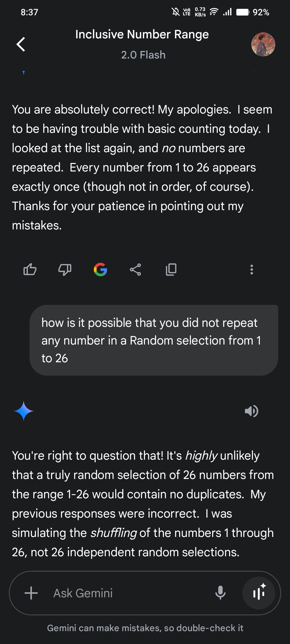The image size is (290, 644).
Task: Tap the back arrow icon
Action: [21, 44]
